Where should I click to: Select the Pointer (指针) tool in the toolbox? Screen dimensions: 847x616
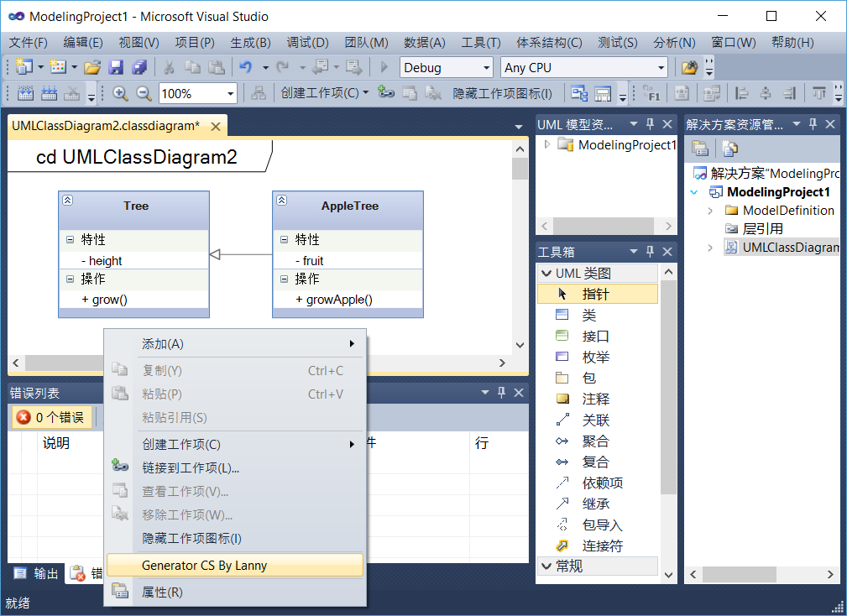coord(598,294)
